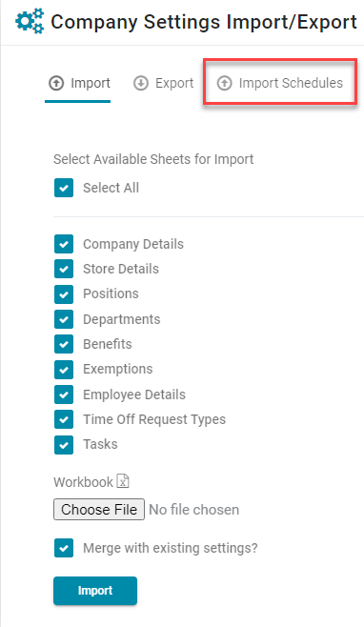Toggle the Company Details checkbox
Image resolution: width=364 pixels, height=627 pixels.
click(64, 244)
